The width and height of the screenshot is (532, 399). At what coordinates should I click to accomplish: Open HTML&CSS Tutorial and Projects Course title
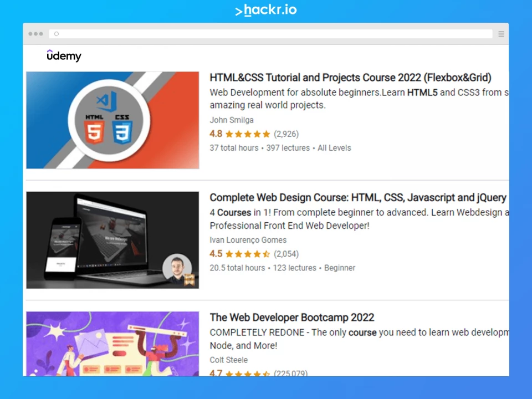350,78
